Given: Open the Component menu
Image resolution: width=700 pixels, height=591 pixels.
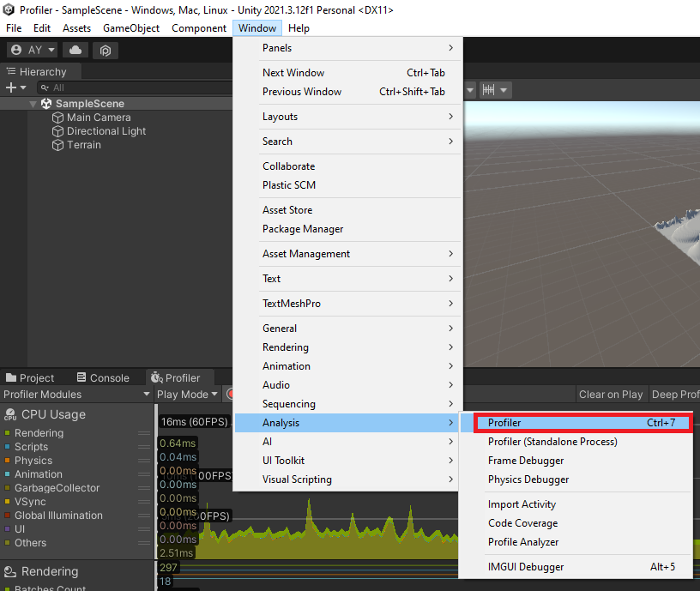Looking at the screenshot, I should [x=199, y=28].
